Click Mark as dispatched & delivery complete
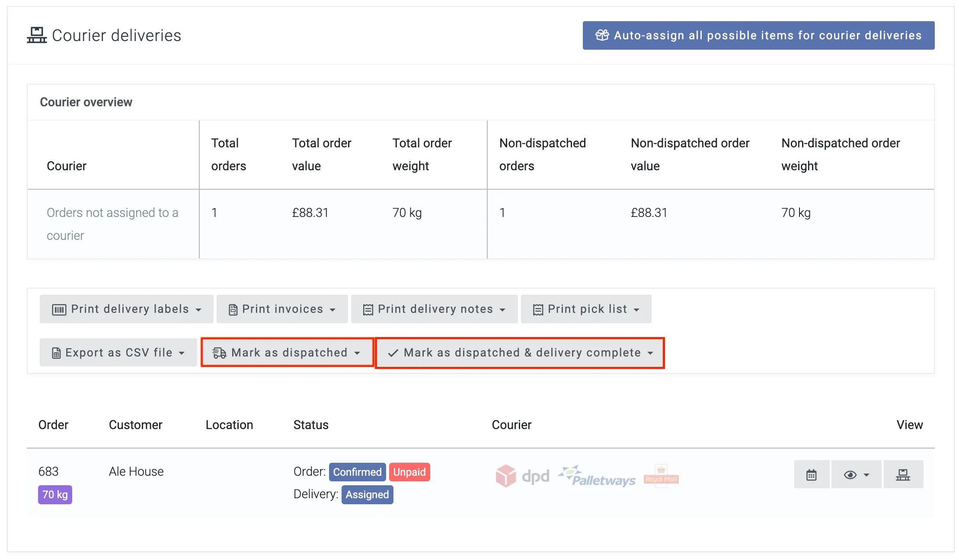The height and width of the screenshot is (560, 959). [x=520, y=353]
